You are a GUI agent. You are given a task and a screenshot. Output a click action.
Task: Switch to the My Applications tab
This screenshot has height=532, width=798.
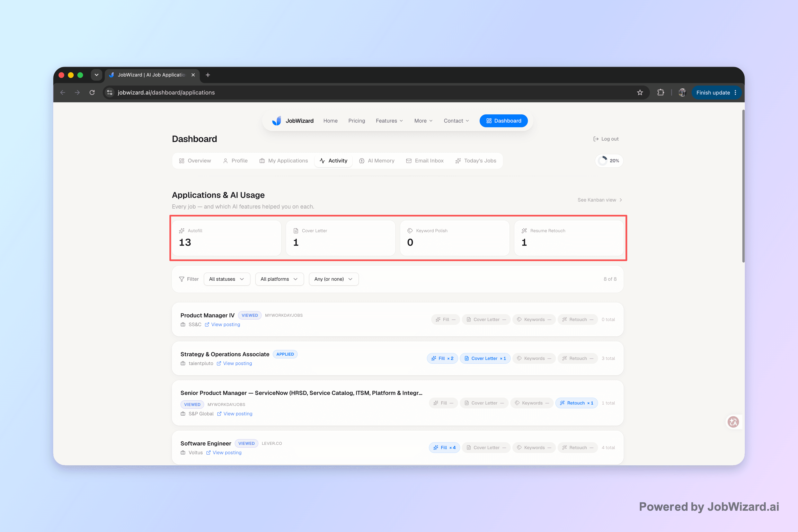[x=284, y=161]
